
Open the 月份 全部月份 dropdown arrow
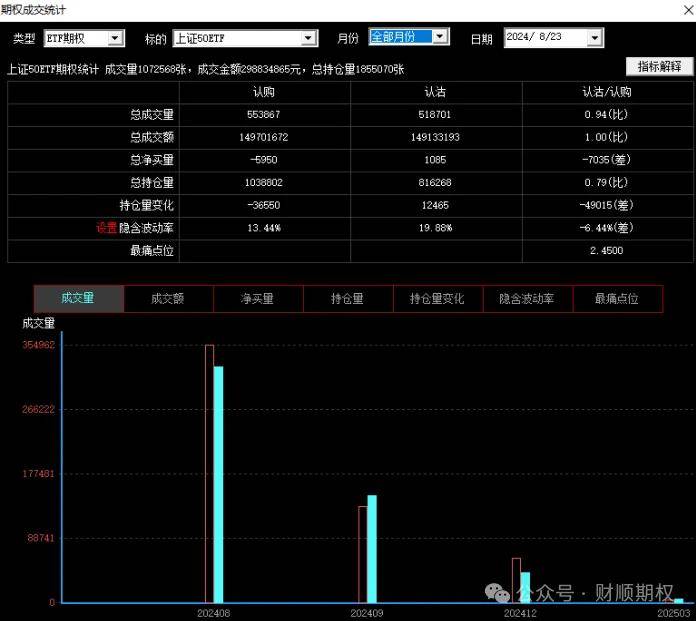pos(440,36)
